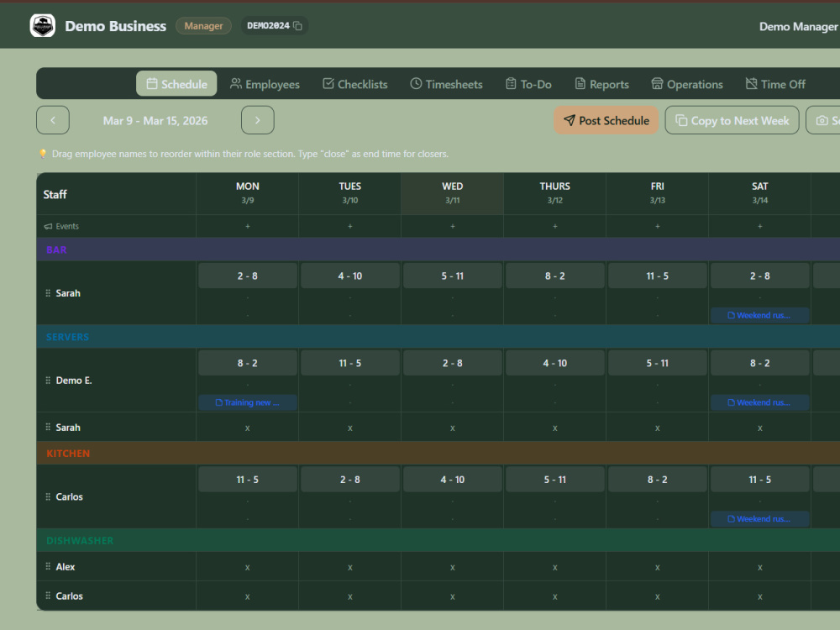Edit Bar Sarah's Tuesday 4 - 10 shift
This screenshot has width=840, height=630.
coord(349,276)
